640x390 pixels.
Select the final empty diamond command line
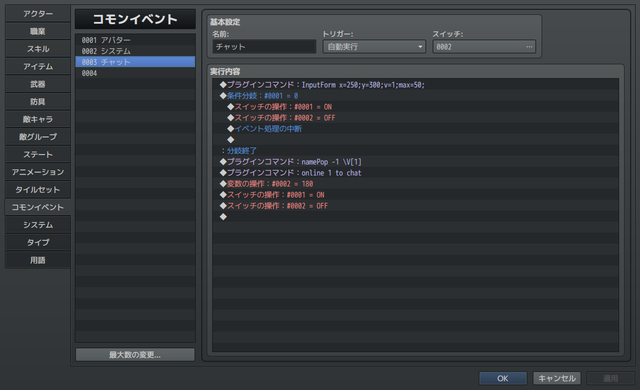tap(416, 217)
